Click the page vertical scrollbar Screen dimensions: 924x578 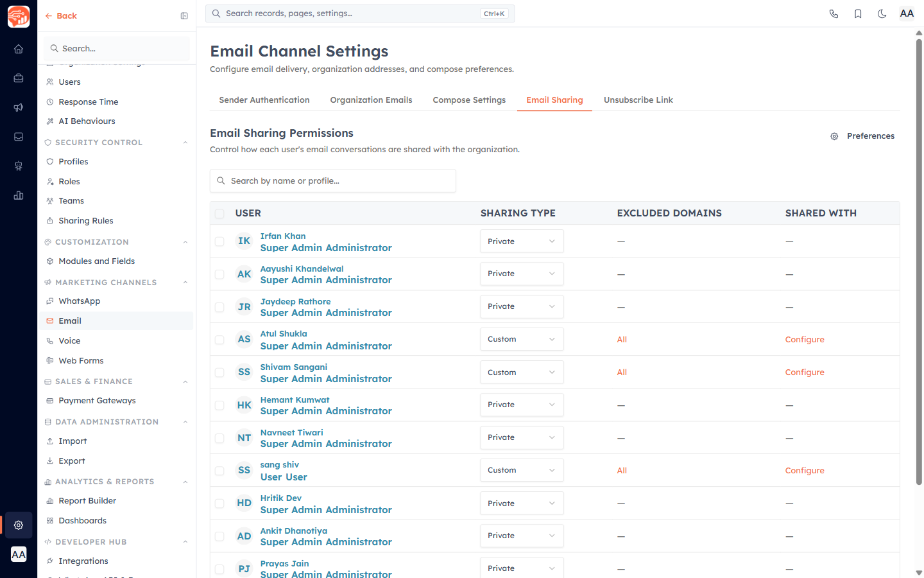[919, 261]
